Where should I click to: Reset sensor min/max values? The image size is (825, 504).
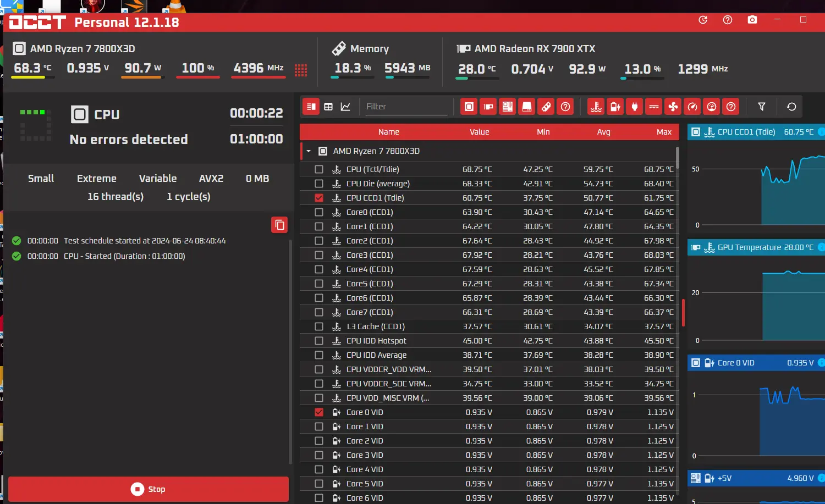tap(791, 107)
